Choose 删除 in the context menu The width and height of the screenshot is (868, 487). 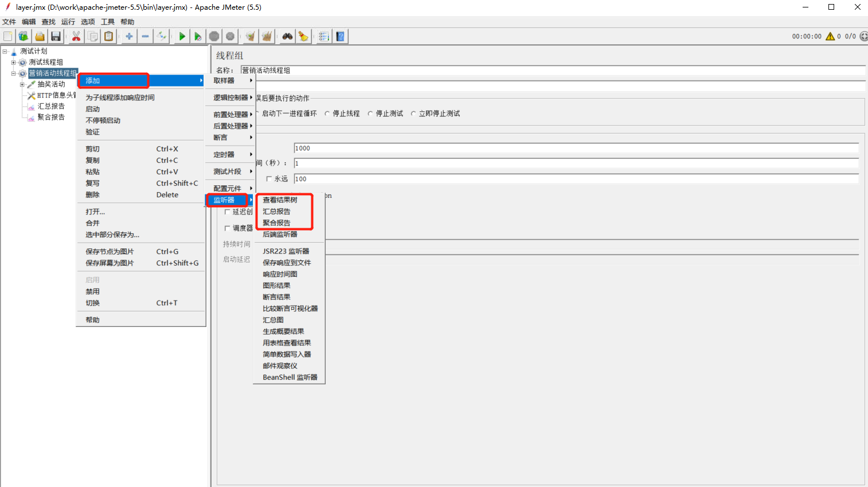pyautogui.click(x=141, y=195)
